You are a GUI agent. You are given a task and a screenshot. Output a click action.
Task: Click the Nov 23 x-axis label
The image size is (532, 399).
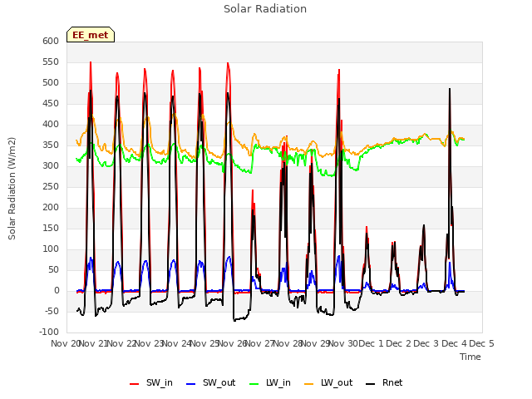tap(149, 343)
